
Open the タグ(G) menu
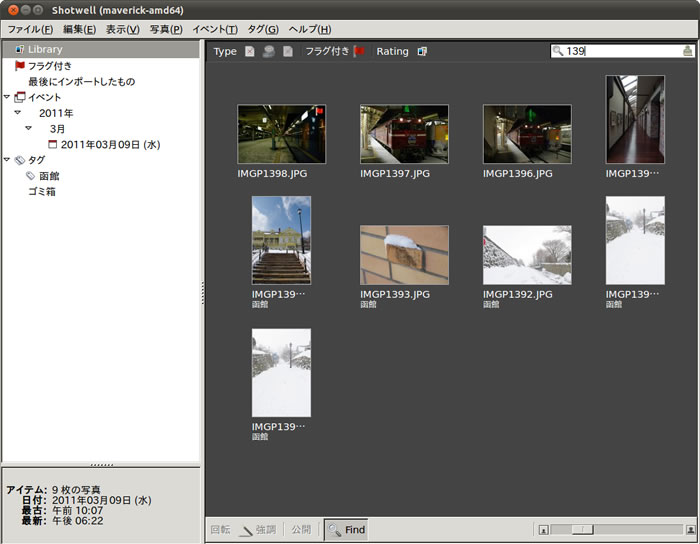tap(262, 29)
